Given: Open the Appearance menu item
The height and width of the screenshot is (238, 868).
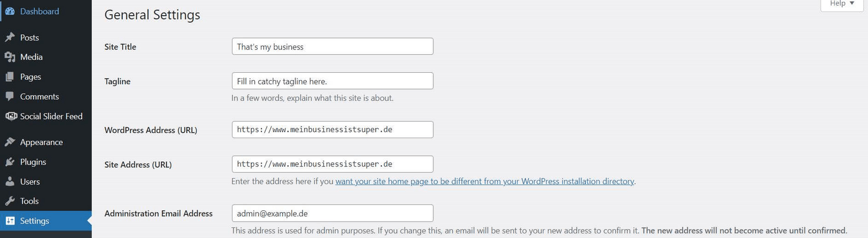Looking at the screenshot, I should tap(41, 142).
